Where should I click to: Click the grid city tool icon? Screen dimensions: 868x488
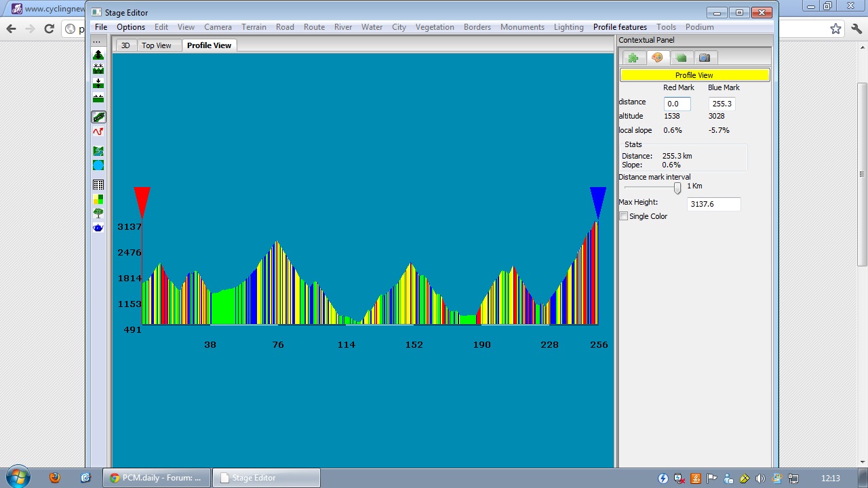pos(98,185)
